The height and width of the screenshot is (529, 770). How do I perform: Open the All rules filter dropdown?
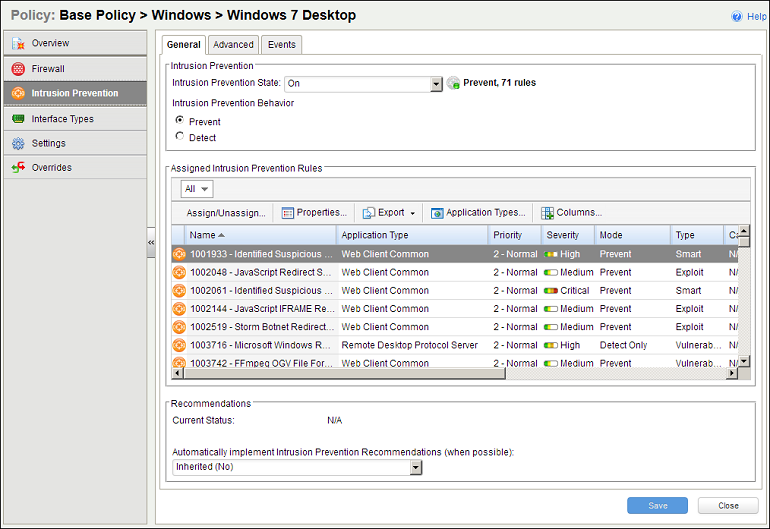pyautogui.click(x=197, y=189)
